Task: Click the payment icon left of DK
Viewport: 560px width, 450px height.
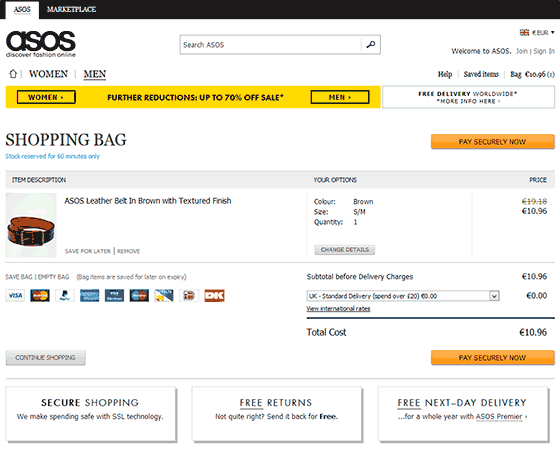Action: [x=189, y=296]
